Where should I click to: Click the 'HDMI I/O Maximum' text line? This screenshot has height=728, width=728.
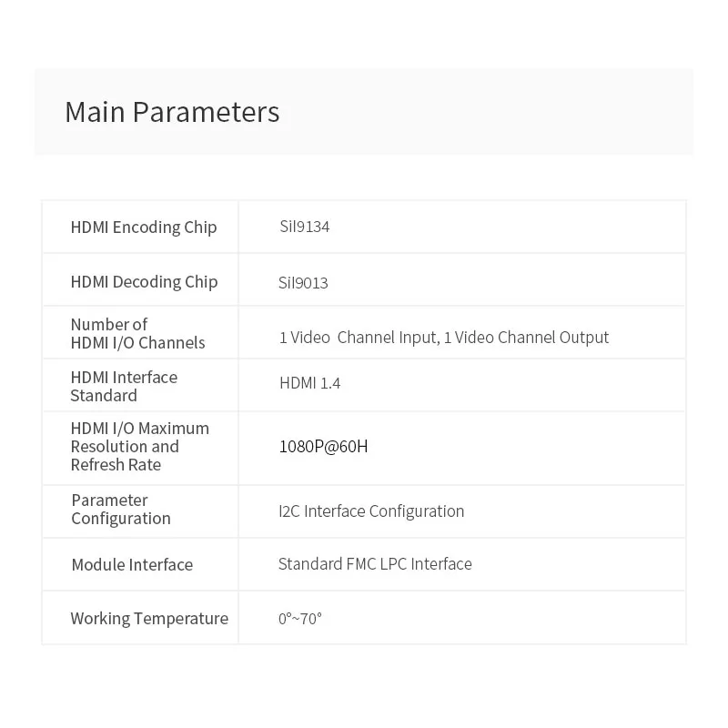[140, 429]
